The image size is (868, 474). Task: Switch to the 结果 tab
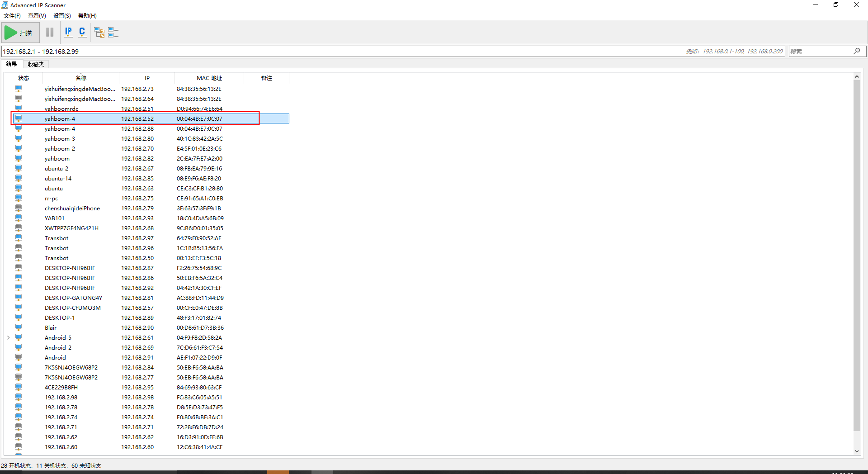[x=12, y=64]
